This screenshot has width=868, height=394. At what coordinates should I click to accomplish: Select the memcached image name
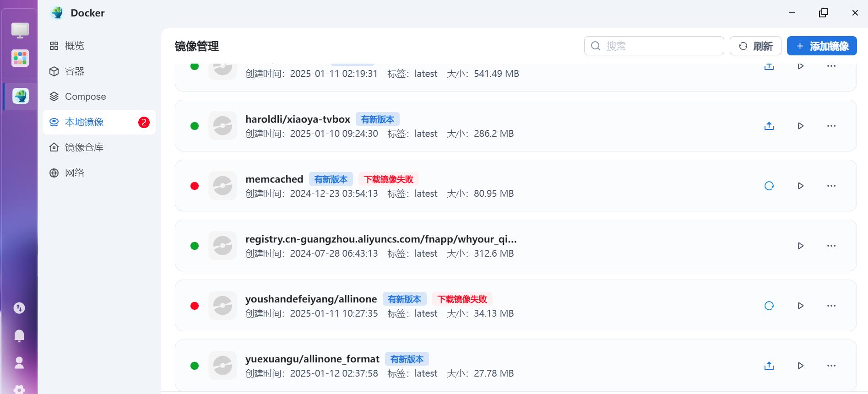[x=274, y=179]
